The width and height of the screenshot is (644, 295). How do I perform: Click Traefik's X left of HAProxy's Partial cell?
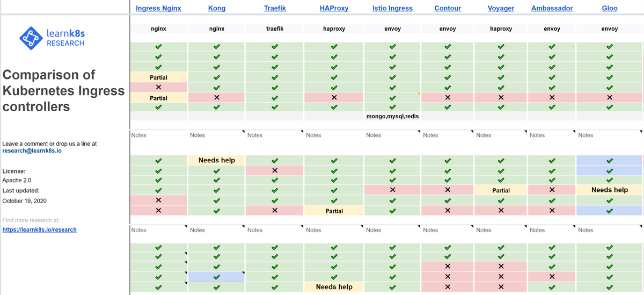(x=275, y=211)
